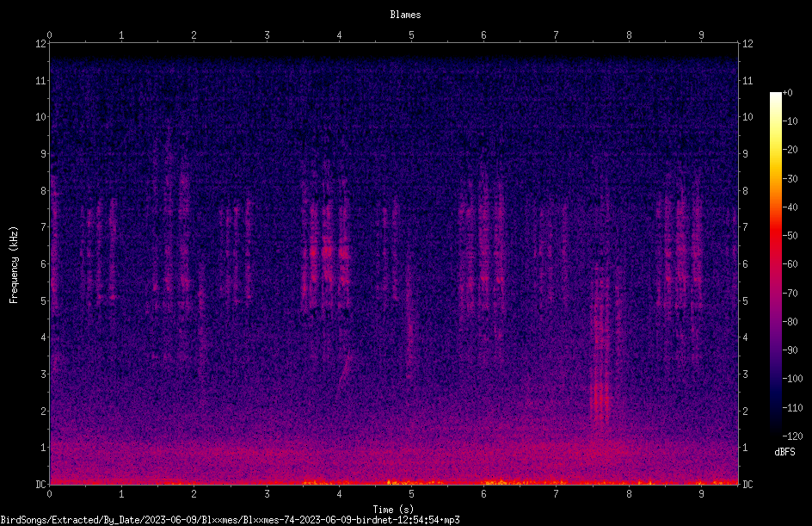Click the "9" tick on right frequency axis

(x=745, y=154)
